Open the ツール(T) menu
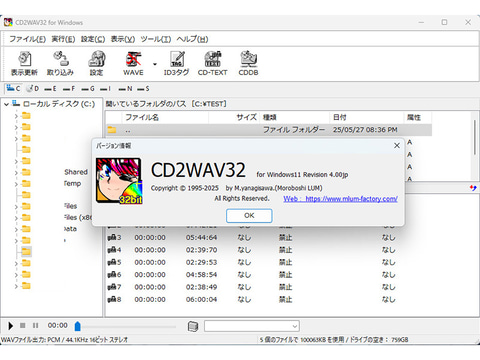 pos(156,39)
